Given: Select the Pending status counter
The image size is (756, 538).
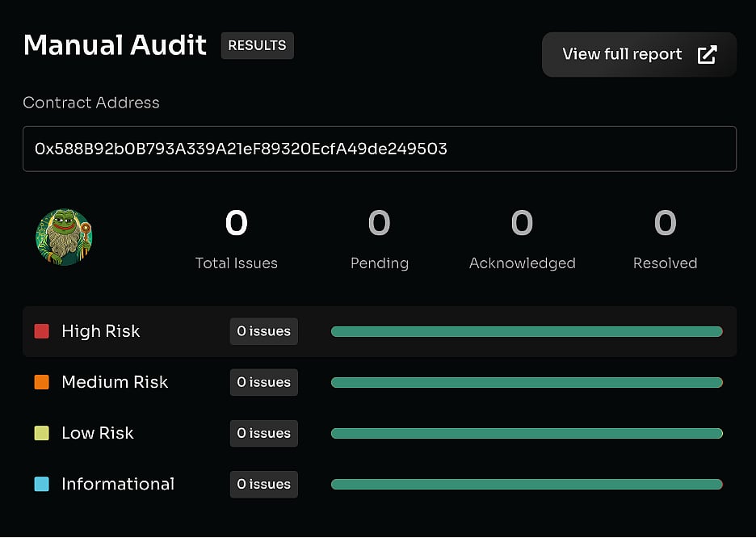Looking at the screenshot, I should click(380, 224).
